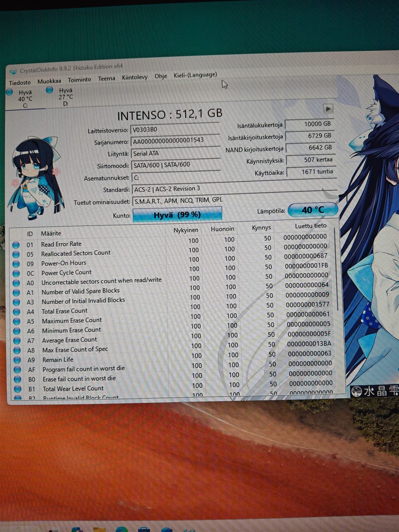This screenshot has height=532, width=399.
Task: Click the Isäntälukukertoja value 10000 GB
Action: pos(310,124)
